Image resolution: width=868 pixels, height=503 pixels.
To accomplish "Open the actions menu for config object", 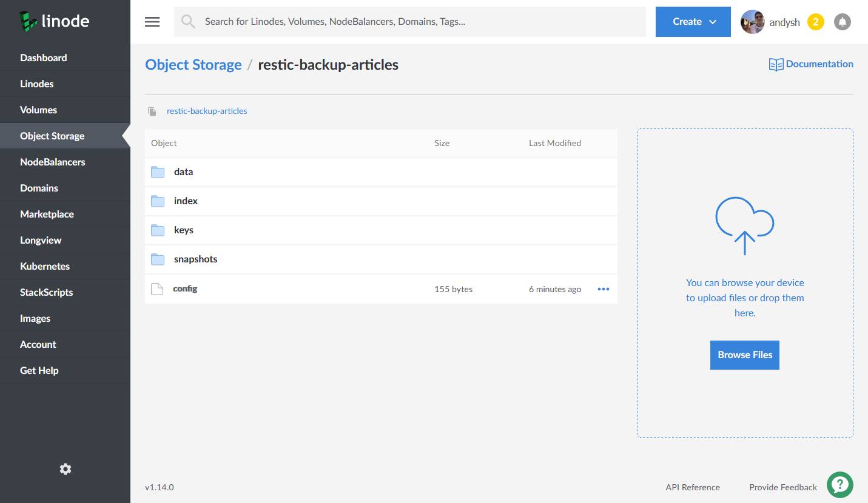I will pos(603,289).
